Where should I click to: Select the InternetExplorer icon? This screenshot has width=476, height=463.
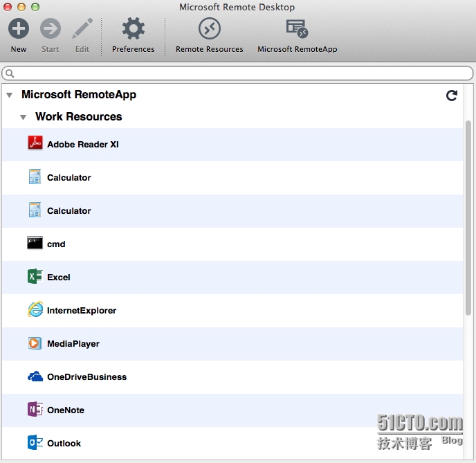point(35,309)
